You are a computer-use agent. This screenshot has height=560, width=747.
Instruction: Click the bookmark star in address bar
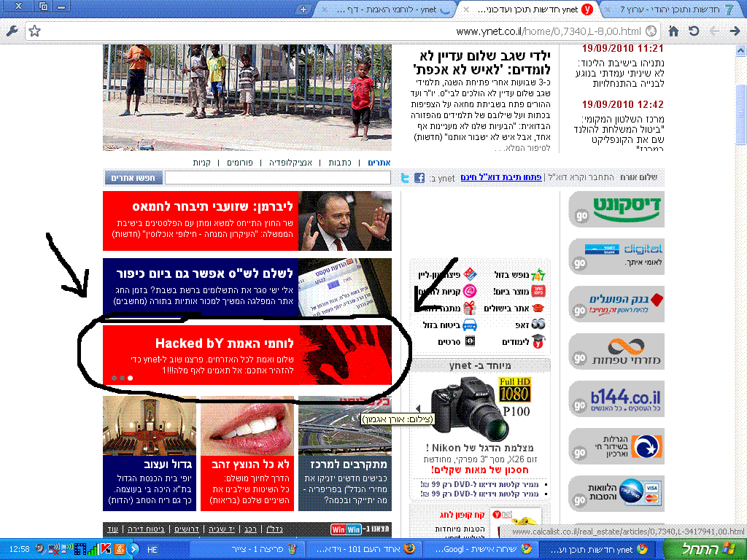click(34, 31)
